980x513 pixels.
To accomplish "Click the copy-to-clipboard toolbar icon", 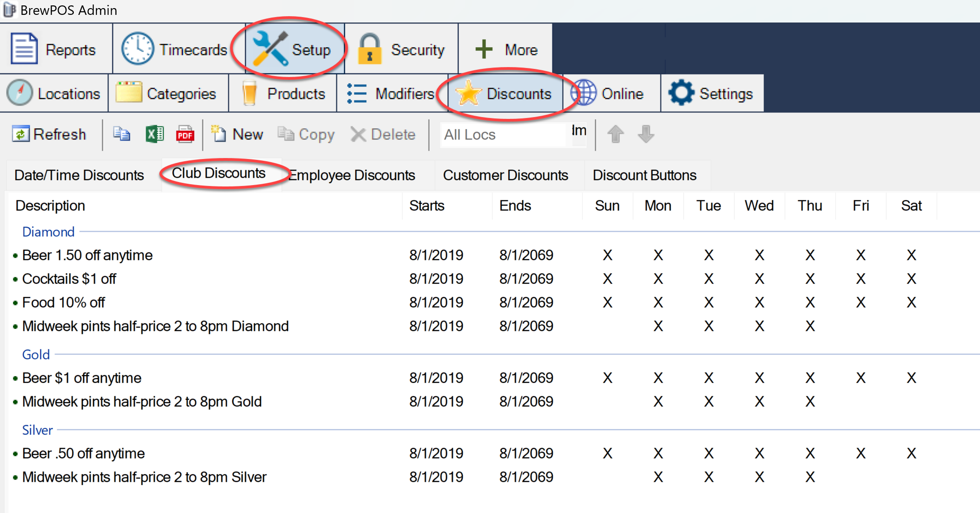I will [122, 134].
